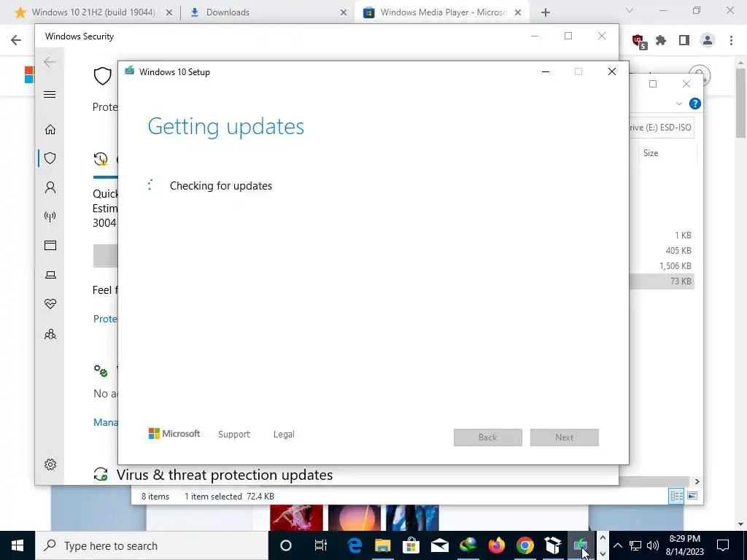The width and height of the screenshot is (747, 560).
Task: Open uBlock Origin extension icon
Action: [x=639, y=42]
